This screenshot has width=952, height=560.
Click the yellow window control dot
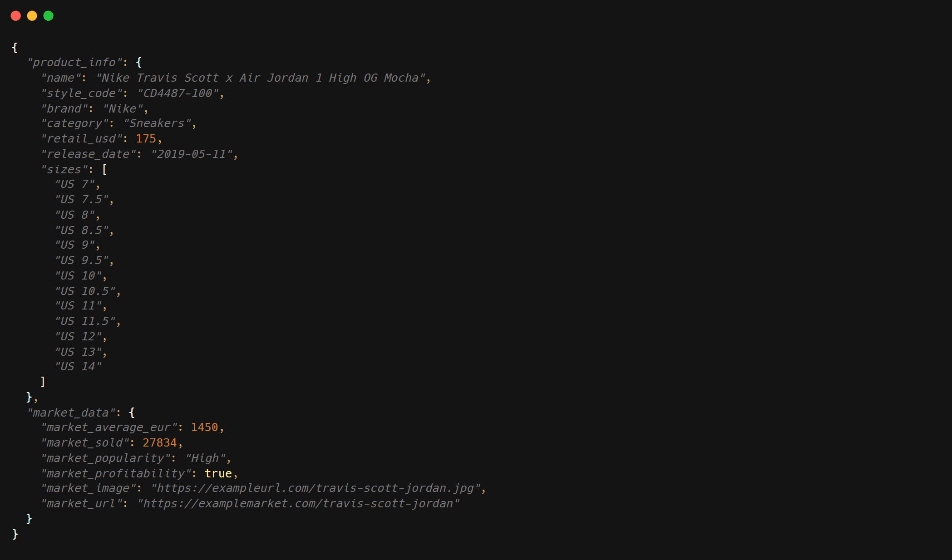(x=32, y=15)
